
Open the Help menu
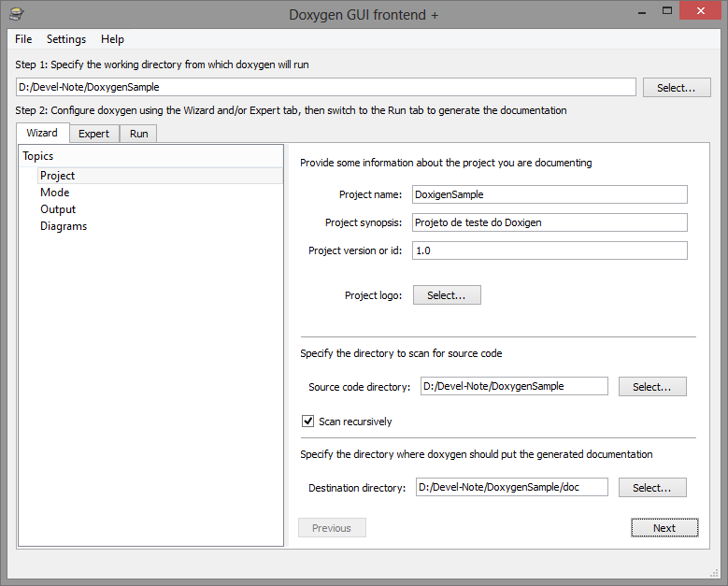112,39
